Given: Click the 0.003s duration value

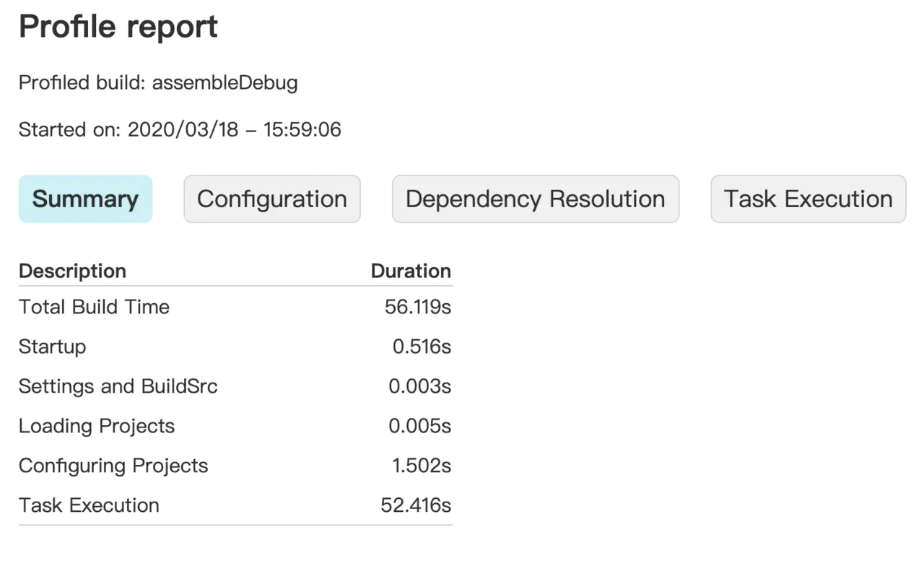Looking at the screenshot, I should click(x=420, y=387).
